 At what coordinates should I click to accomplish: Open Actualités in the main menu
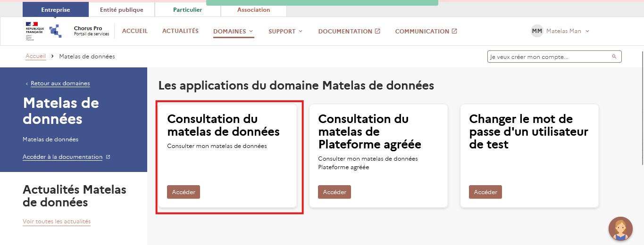pos(180,31)
